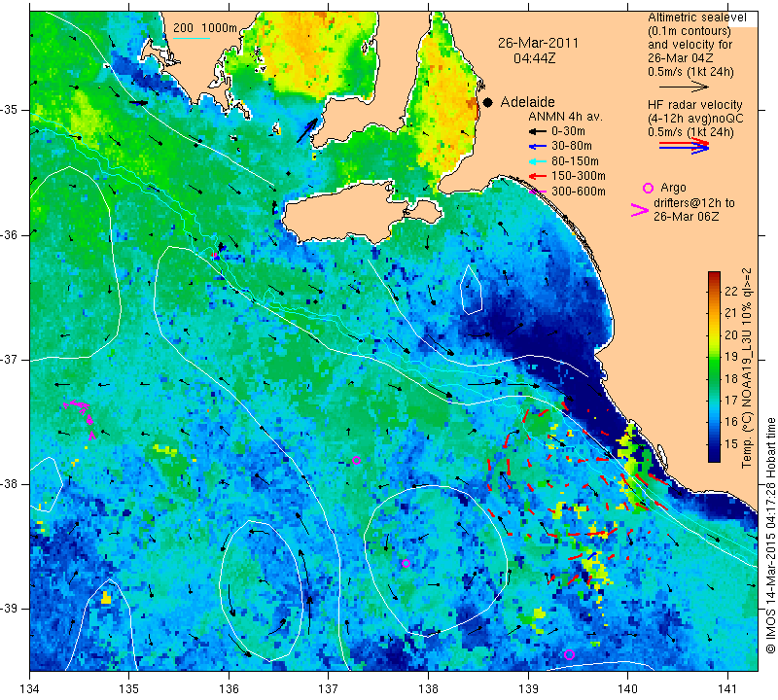Screen dimensions: 778x700
Task: Click the magenta 300-600m ANMN arrow symbol
Action: tap(538, 192)
